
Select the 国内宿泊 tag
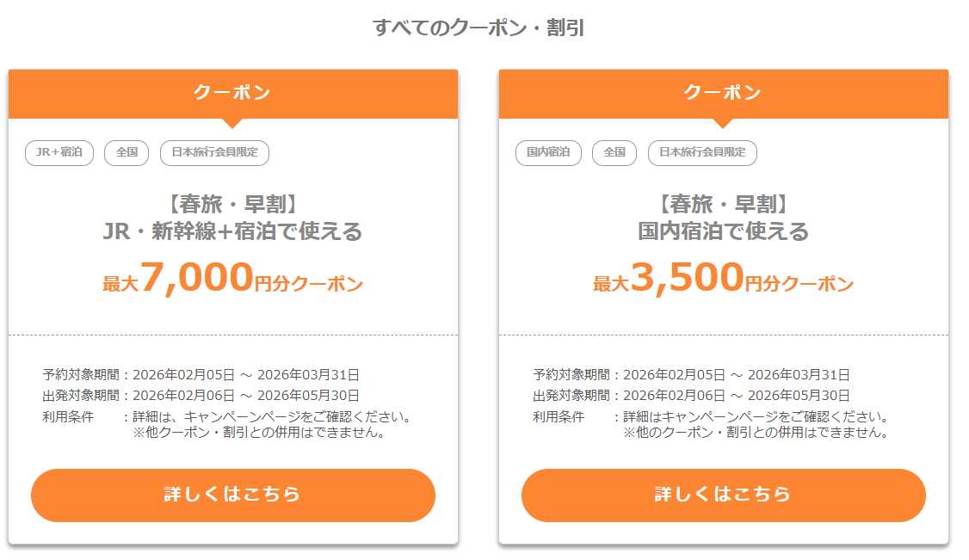pyautogui.click(x=548, y=152)
